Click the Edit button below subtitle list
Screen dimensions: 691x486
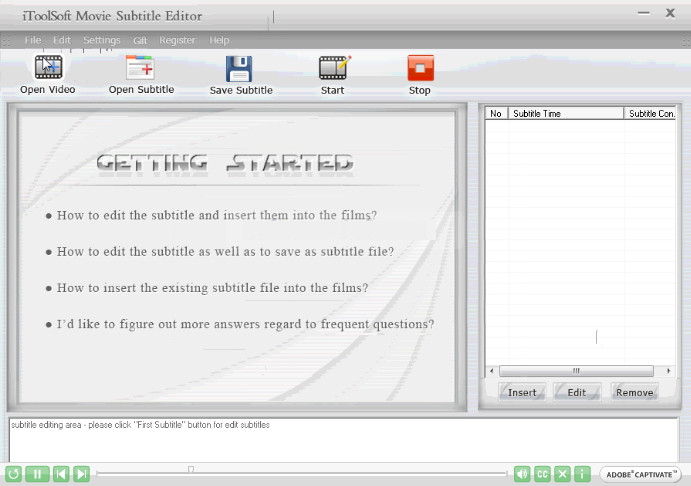577,392
